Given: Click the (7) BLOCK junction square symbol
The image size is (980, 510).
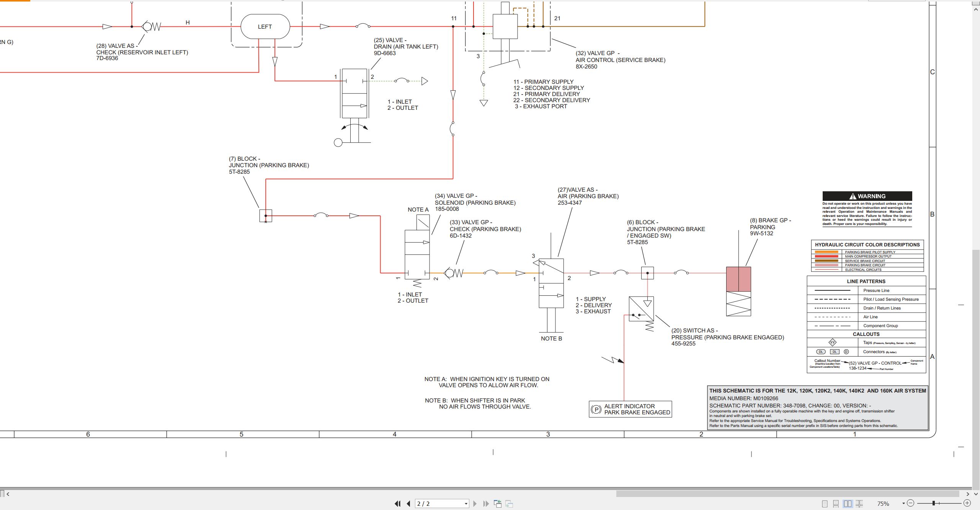Looking at the screenshot, I should pyautogui.click(x=266, y=216).
